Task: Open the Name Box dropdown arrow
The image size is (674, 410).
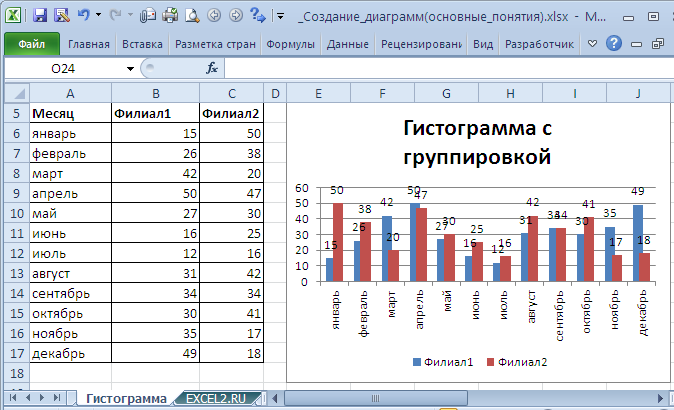Action: tap(130, 69)
